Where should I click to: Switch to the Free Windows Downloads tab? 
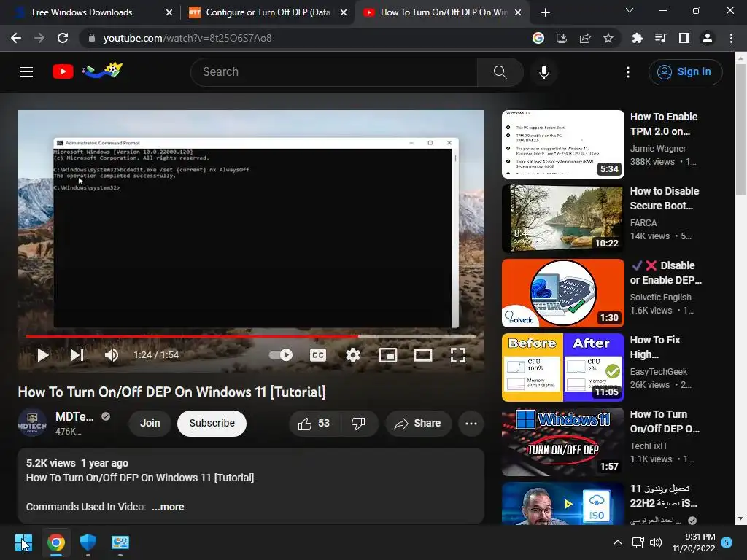click(82, 12)
